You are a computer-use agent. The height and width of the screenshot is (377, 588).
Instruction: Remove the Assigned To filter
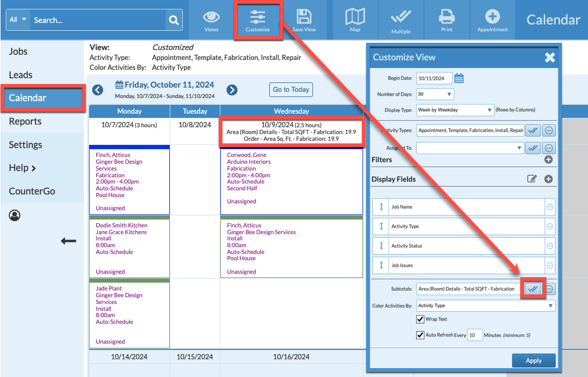click(x=548, y=148)
